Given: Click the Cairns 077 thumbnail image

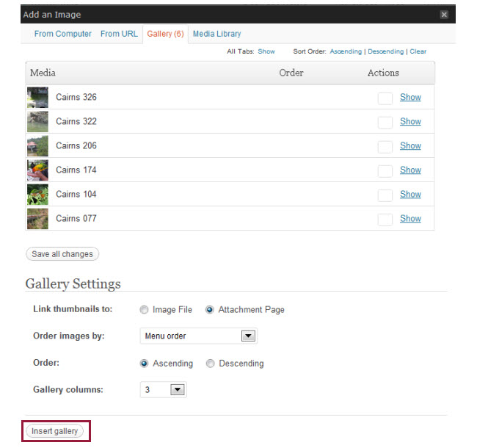Looking at the screenshot, I should pyautogui.click(x=37, y=219).
